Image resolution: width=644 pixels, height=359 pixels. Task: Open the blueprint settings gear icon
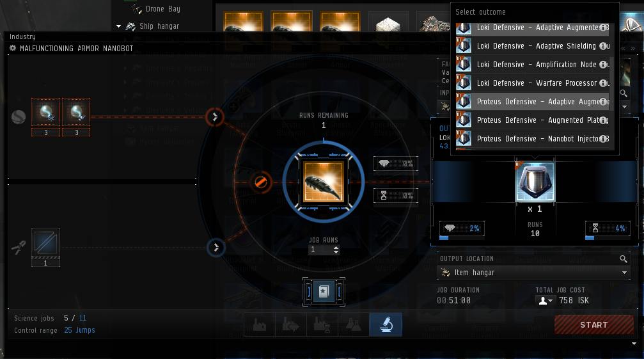13,48
